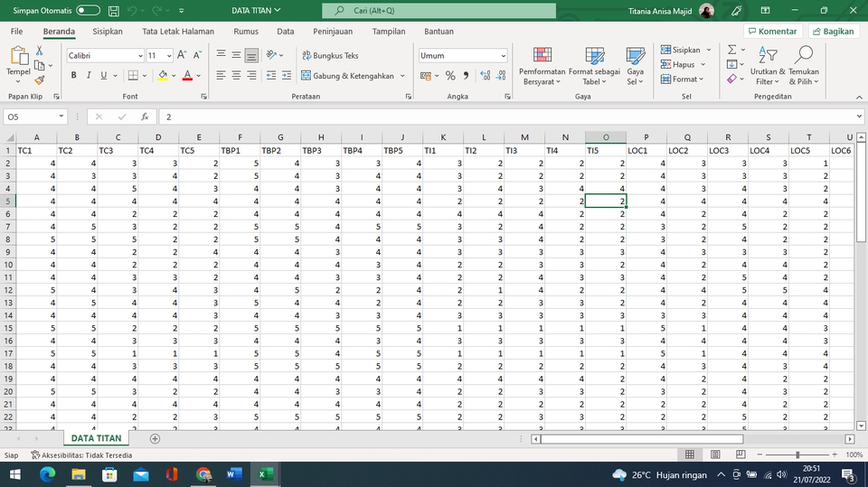Click the Bagikan share button

point(833,32)
